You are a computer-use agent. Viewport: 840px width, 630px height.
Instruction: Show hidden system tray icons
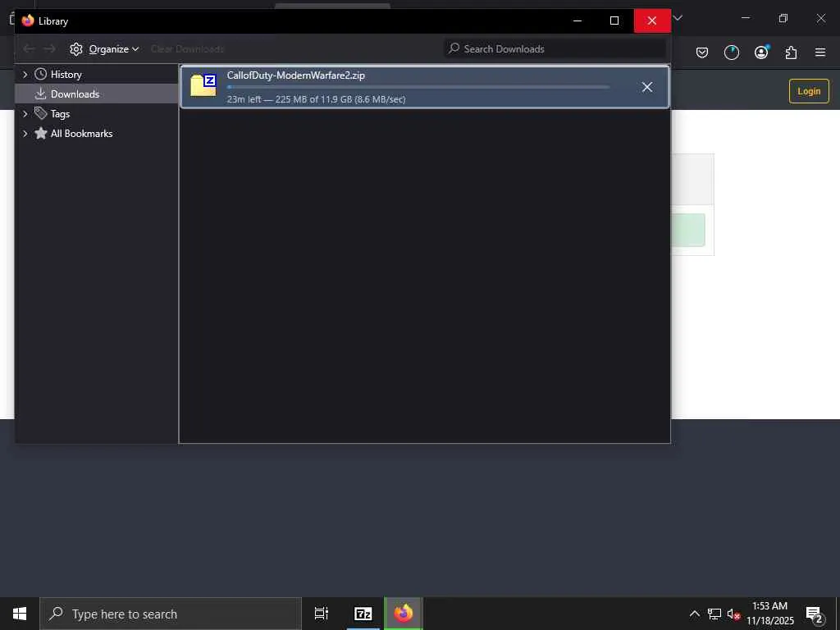(694, 614)
